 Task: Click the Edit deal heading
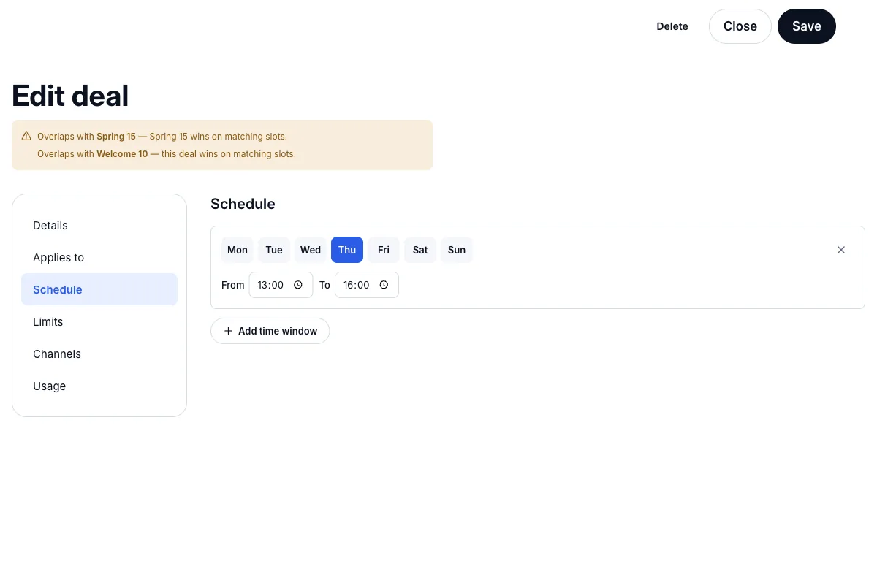coord(70,96)
